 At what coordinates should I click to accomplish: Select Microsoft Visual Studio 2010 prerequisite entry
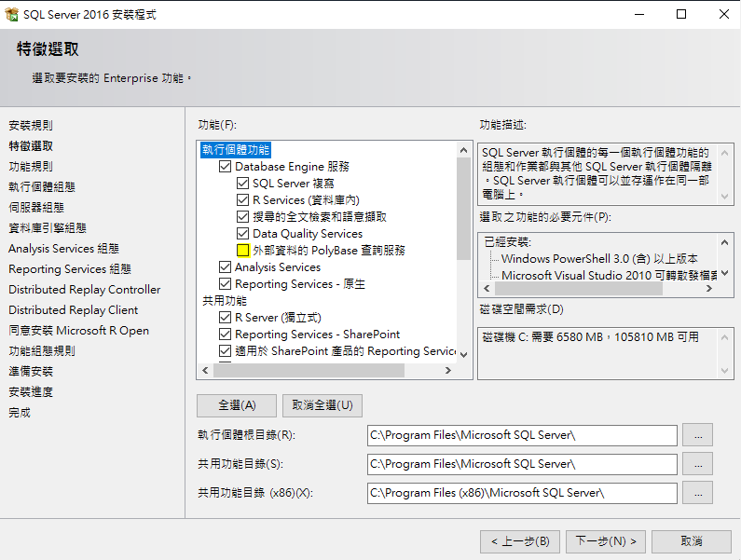click(609, 275)
